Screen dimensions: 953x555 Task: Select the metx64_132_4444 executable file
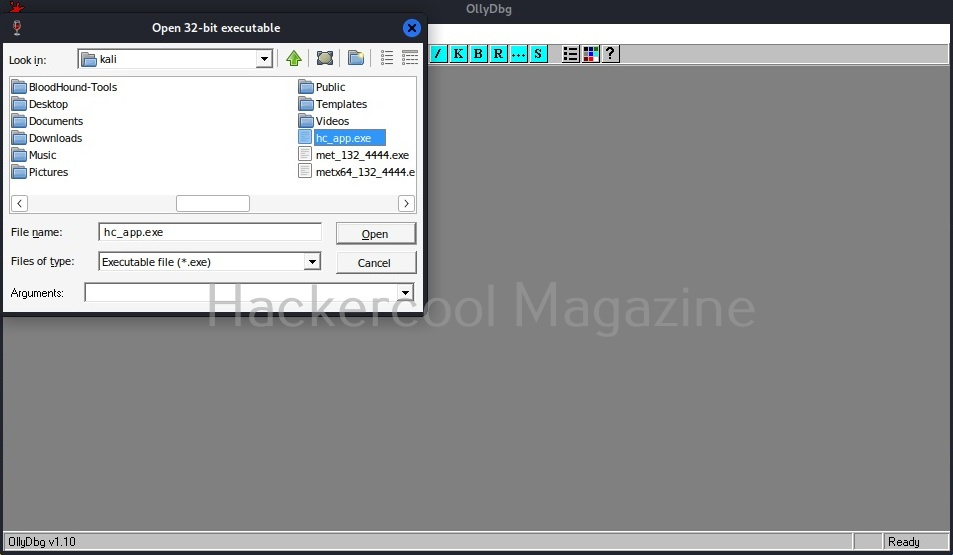click(357, 172)
